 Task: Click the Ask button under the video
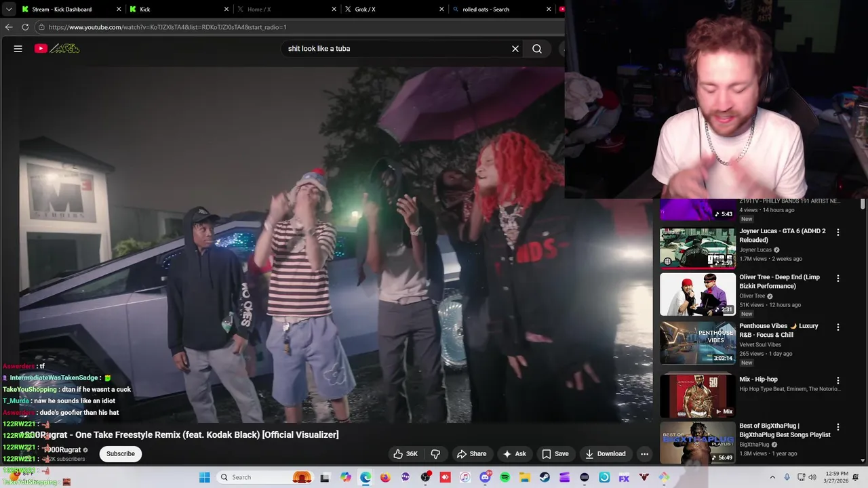[514, 453]
